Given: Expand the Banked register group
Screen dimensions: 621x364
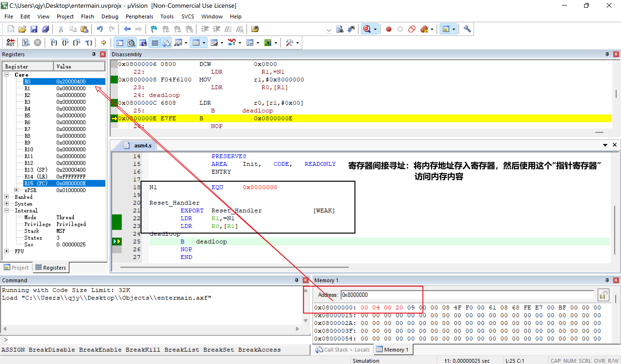Looking at the screenshot, I should tap(7, 196).
